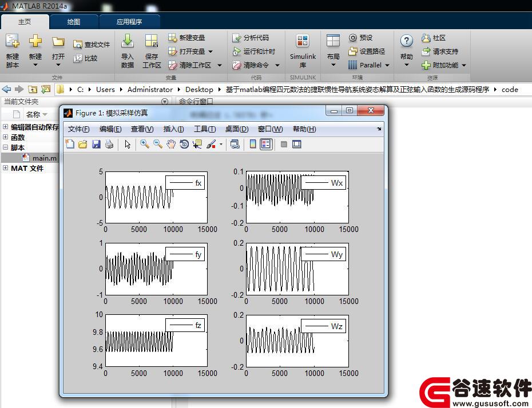
Task: Expand the 清除工作区 dropdown arrow
Action: pos(220,65)
